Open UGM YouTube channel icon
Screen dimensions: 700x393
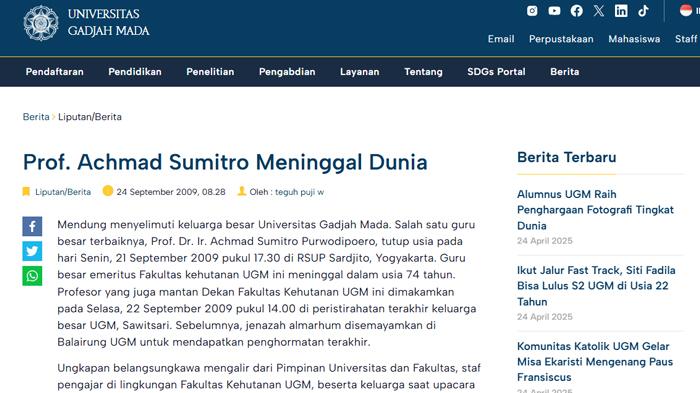pyautogui.click(x=554, y=11)
